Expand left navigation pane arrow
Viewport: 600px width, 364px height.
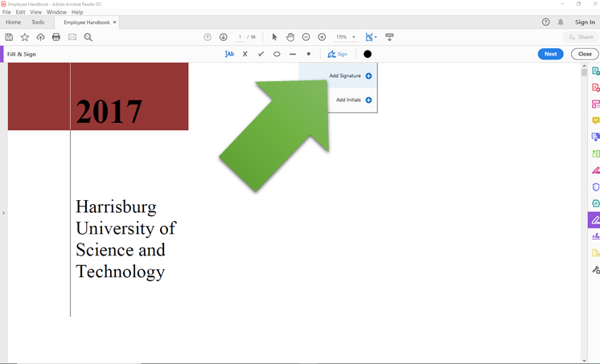[x=3, y=213]
